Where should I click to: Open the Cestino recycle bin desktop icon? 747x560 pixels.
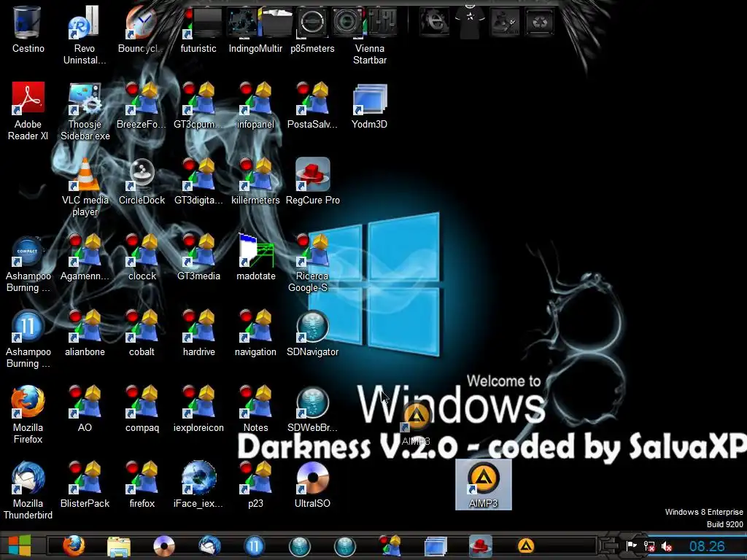(28, 29)
